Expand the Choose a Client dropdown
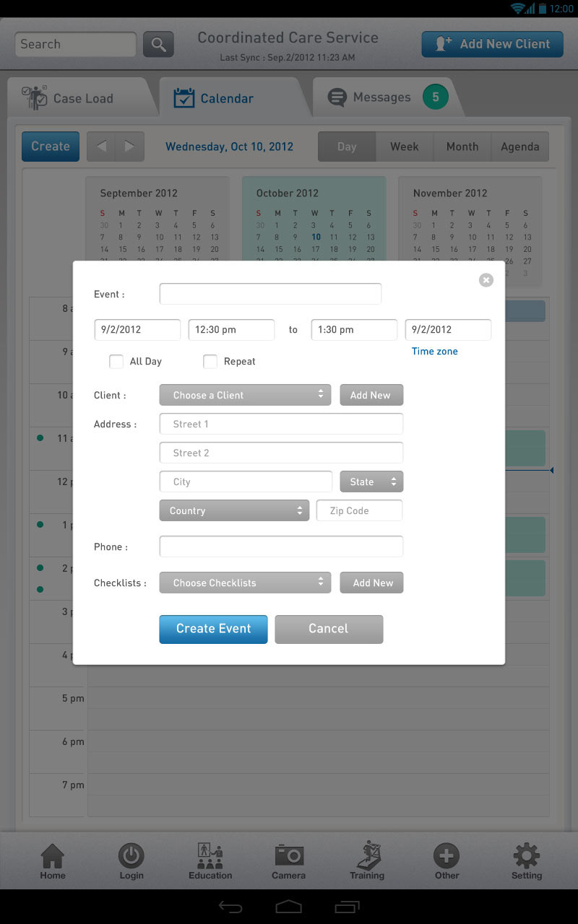The image size is (578, 924). point(245,395)
